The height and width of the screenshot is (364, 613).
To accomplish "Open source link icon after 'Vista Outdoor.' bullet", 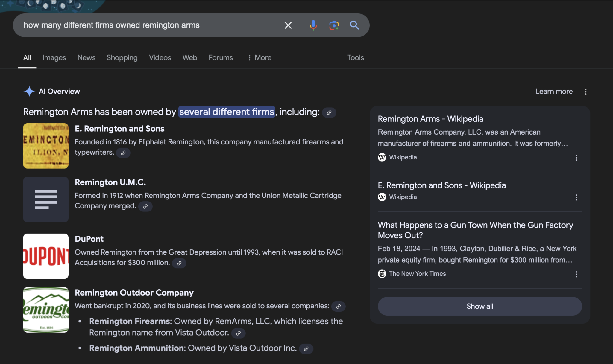I will (x=238, y=333).
